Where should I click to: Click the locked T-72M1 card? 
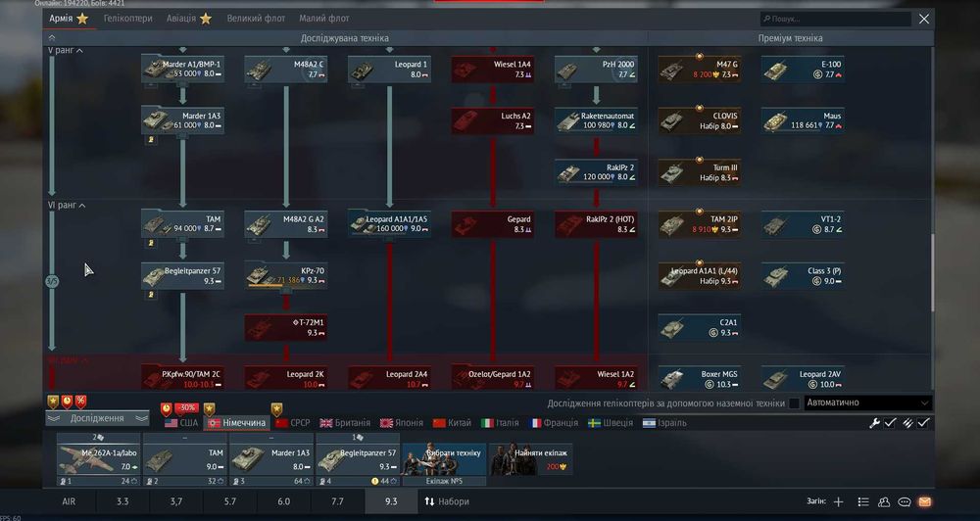click(285, 327)
